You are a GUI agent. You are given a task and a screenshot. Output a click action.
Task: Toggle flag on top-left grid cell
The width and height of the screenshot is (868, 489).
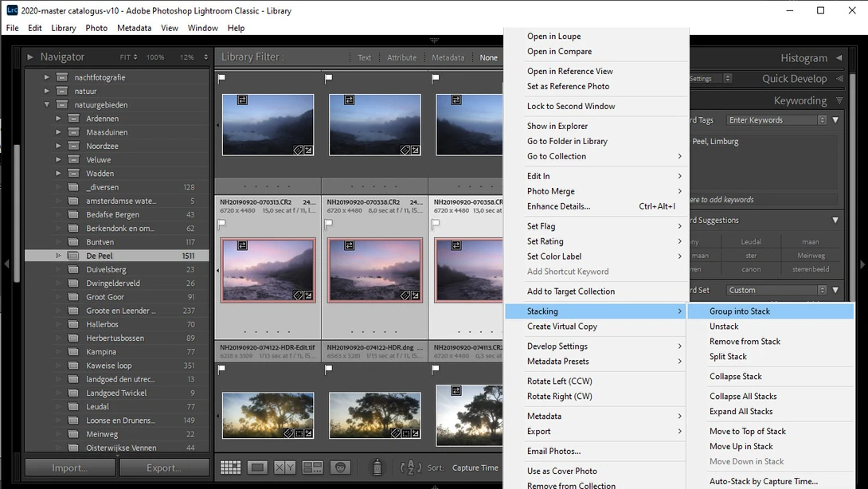[x=221, y=78]
